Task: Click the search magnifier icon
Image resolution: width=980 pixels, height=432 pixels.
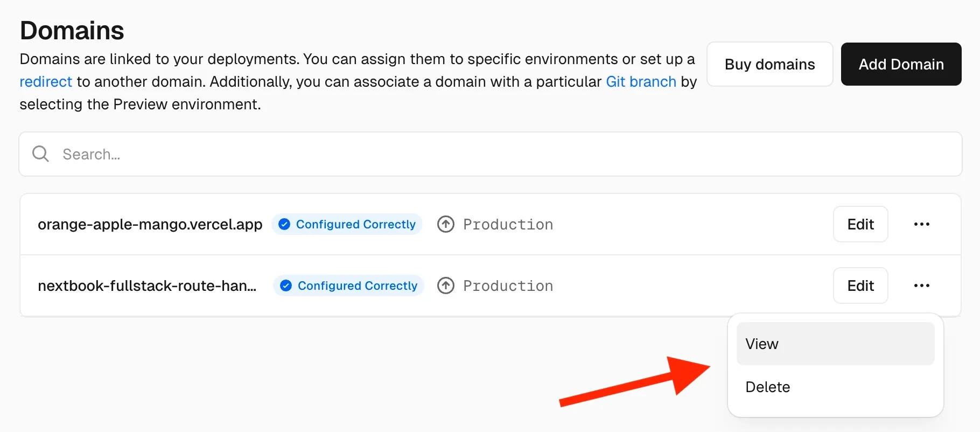Action: 41,154
